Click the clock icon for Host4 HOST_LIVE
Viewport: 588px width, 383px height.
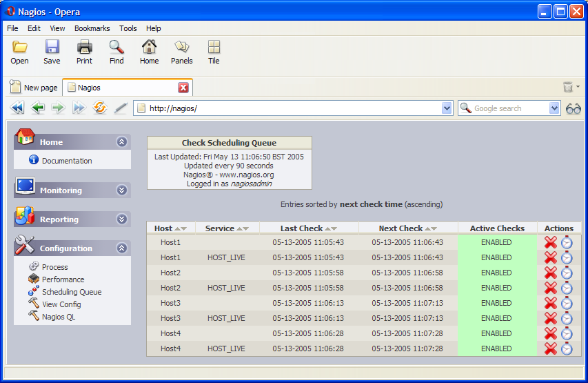(x=567, y=348)
